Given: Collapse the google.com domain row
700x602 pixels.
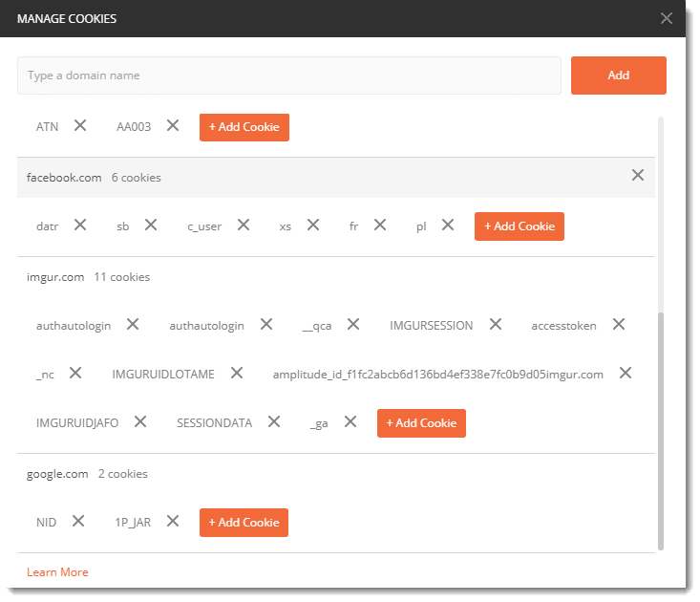Looking at the screenshot, I should click(x=57, y=474).
